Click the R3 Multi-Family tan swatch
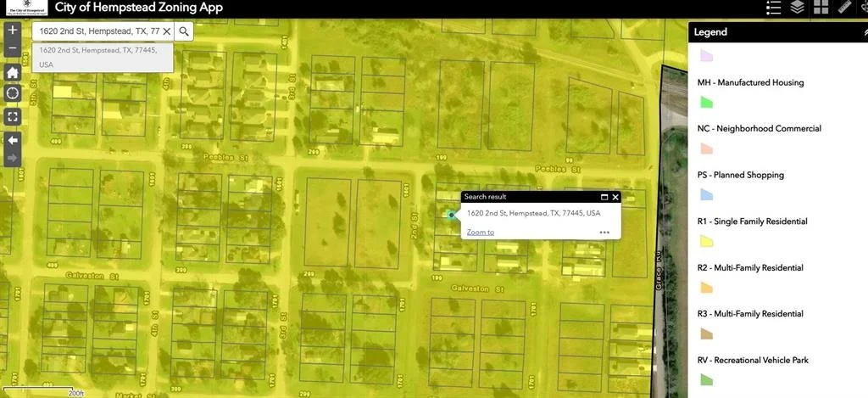Viewport: 868px width, 398px height. point(706,334)
